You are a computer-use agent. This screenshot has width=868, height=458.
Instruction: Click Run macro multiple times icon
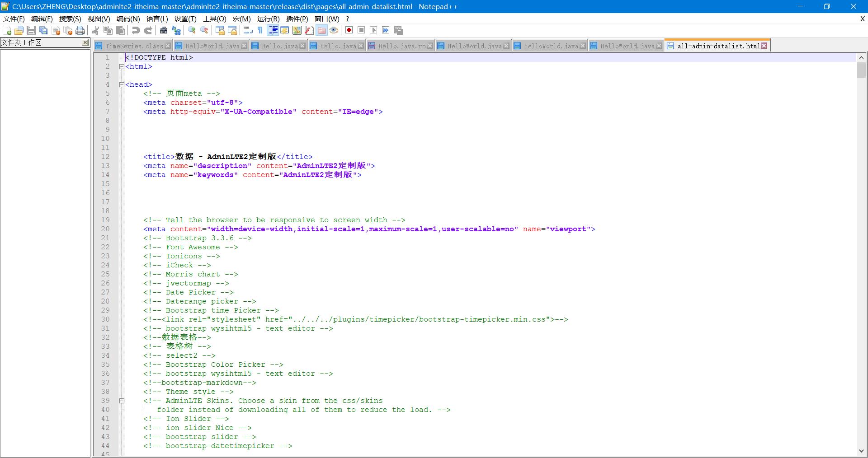pos(386,30)
